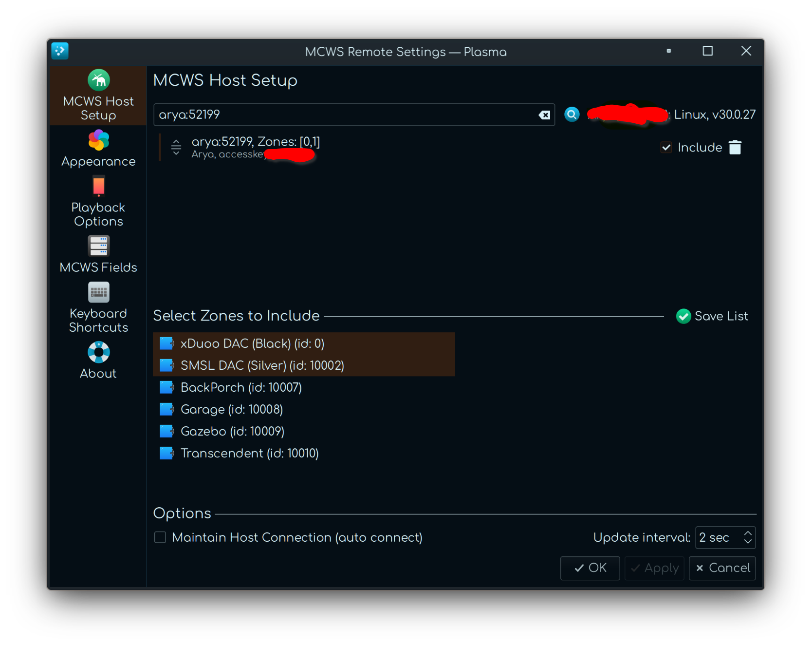Toggle the Include checkbox for arya host
The image size is (812, 646).
(666, 147)
